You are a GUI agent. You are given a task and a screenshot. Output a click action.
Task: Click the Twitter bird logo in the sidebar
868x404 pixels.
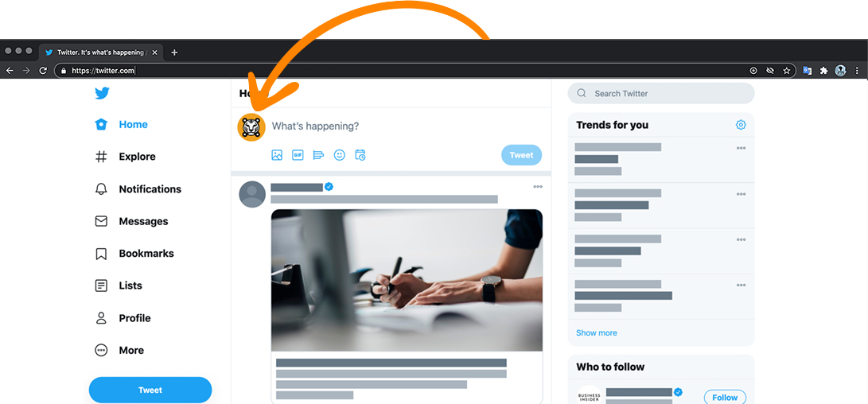(102, 93)
